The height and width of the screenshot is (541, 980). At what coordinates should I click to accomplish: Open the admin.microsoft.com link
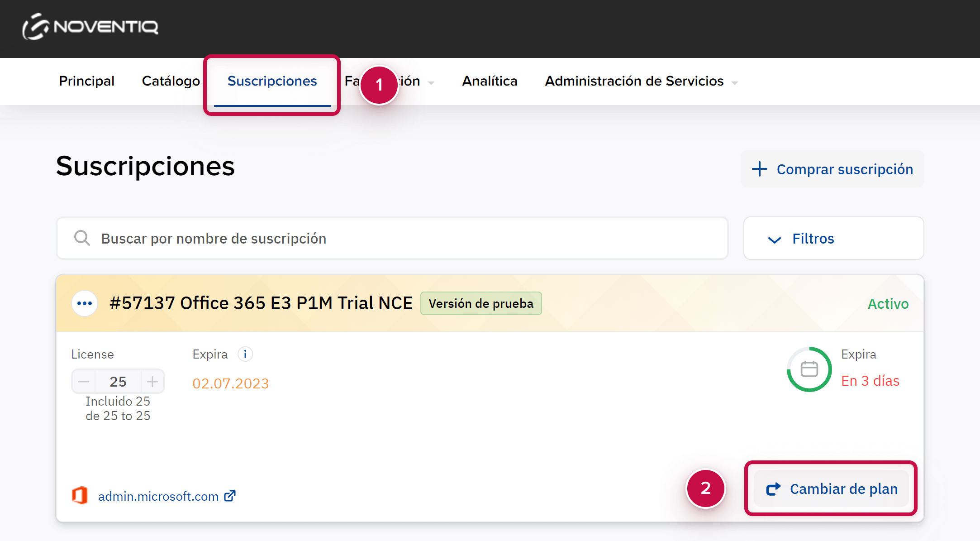[x=158, y=497]
